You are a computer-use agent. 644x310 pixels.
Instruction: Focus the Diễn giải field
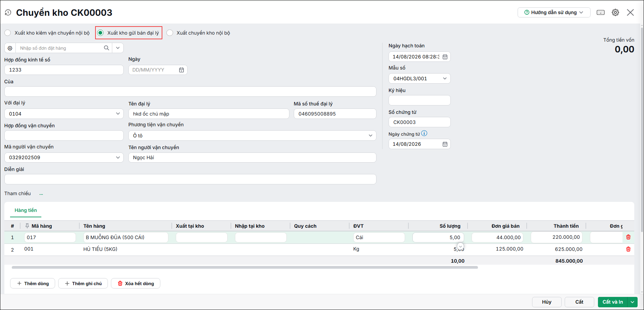(x=190, y=179)
